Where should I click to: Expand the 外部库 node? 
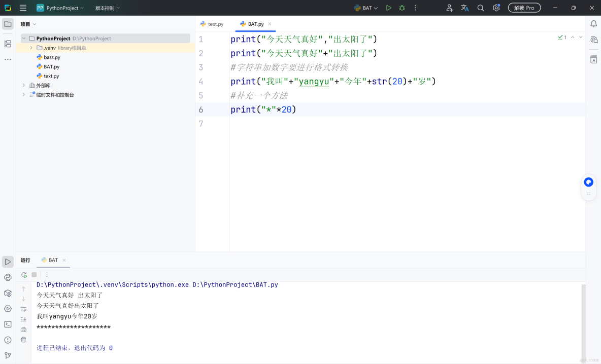click(22, 85)
